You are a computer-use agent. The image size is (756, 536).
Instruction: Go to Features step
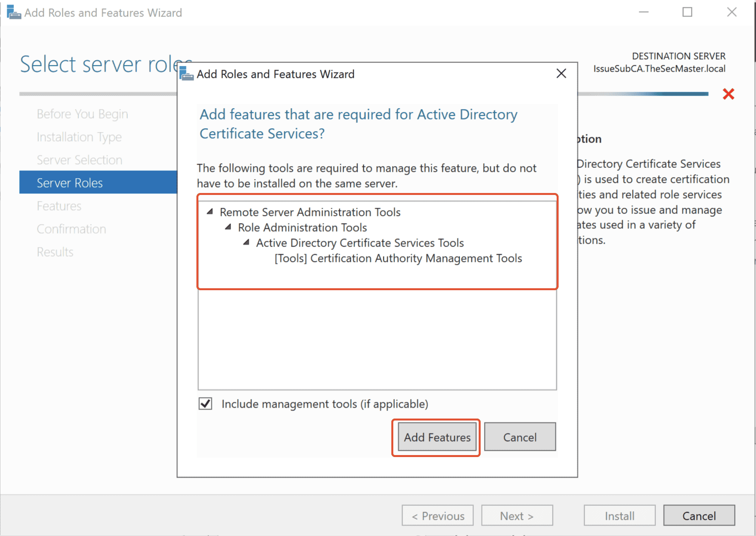59,206
